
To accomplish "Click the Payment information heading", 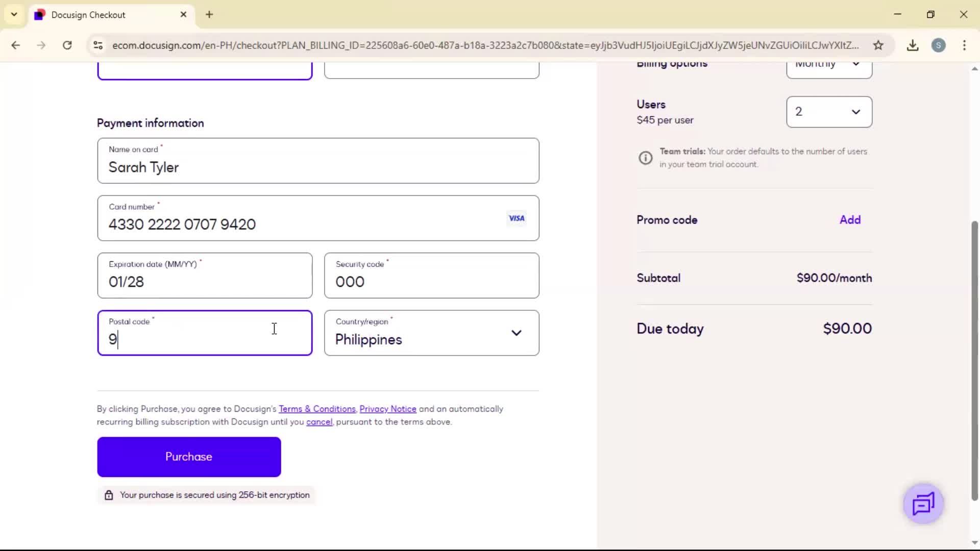I will click(x=150, y=123).
